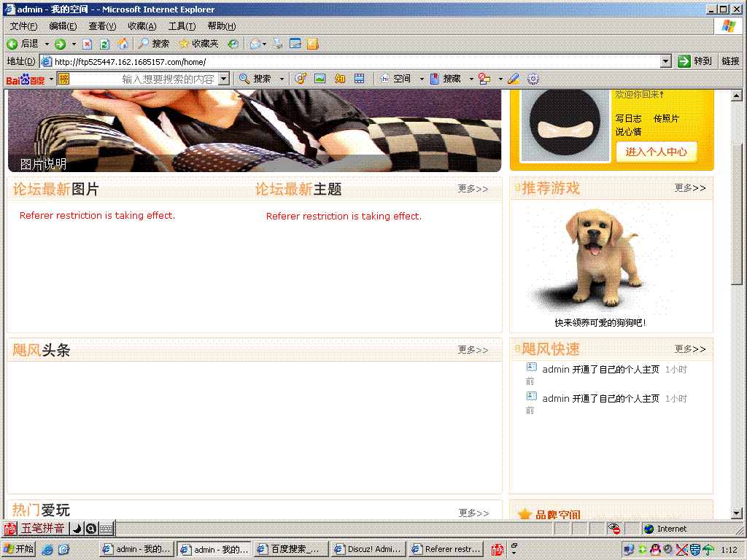
Task: Expand the Mail icon dropdown arrow
Action: coord(264,44)
